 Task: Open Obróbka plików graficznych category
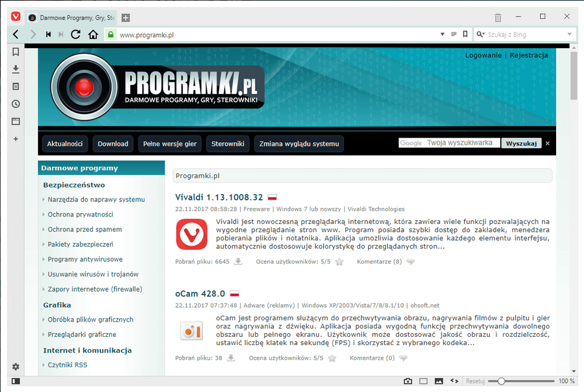coord(91,320)
